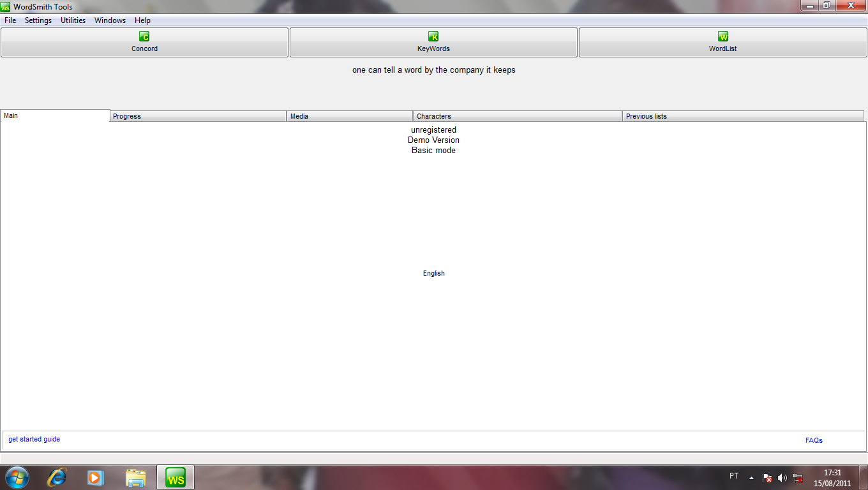This screenshot has width=868, height=490.
Task: Click the WordSmith Tools title bar icon
Action: click(6, 6)
